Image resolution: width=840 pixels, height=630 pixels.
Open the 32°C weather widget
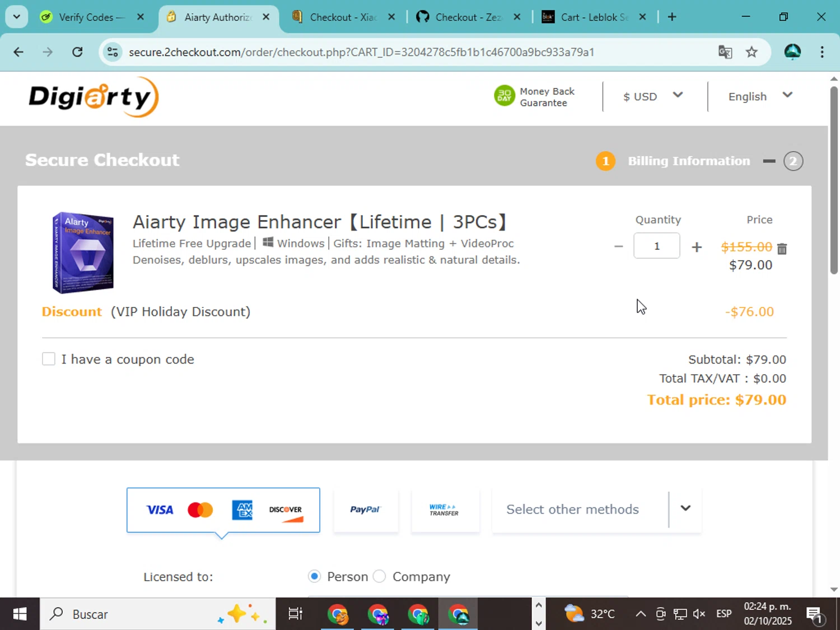pos(590,614)
